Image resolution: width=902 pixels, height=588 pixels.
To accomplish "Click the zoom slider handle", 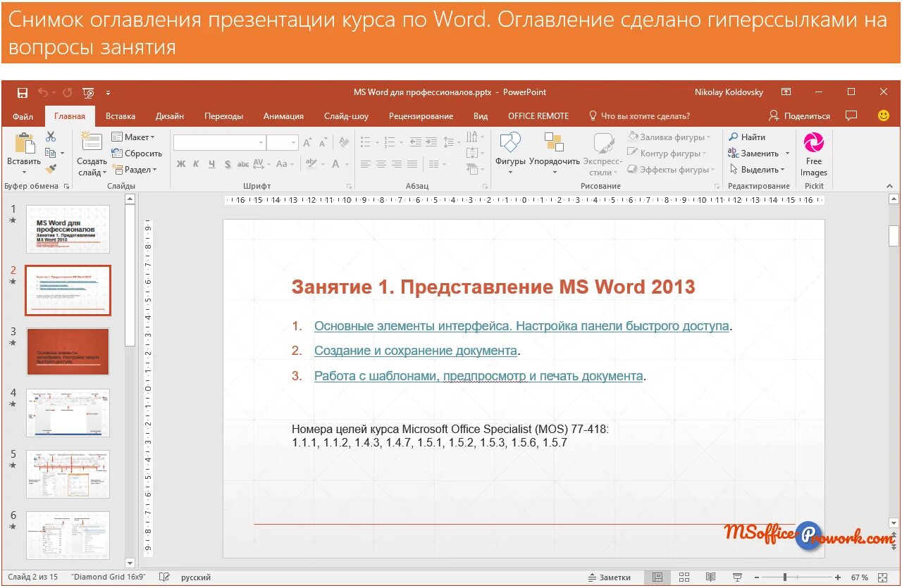I will click(x=785, y=577).
